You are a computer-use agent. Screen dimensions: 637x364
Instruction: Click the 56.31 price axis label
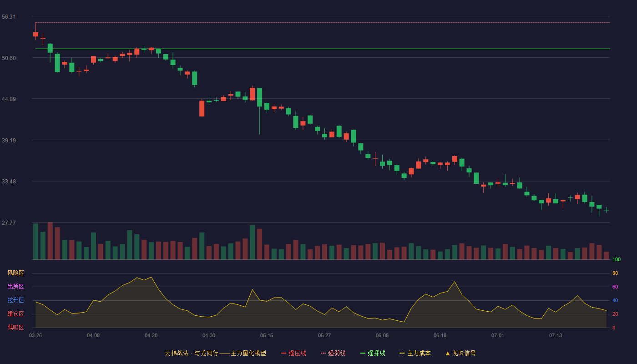[x=9, y=17]
